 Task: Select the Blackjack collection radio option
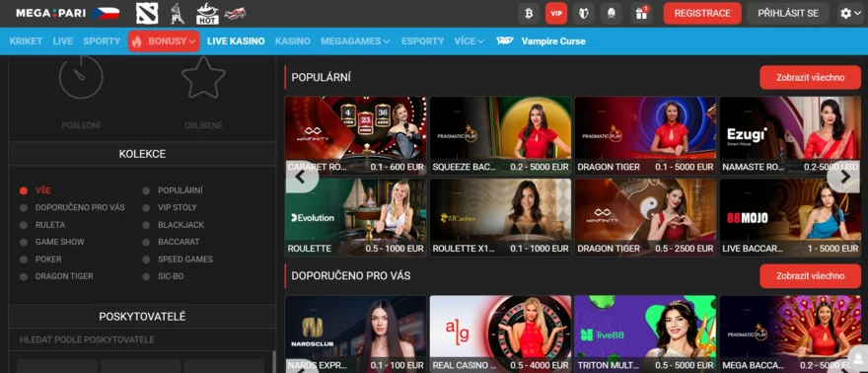point(146,225)
